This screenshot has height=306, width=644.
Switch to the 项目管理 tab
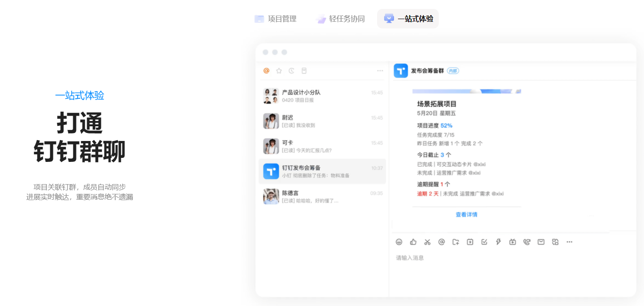click(x=275, y=19)
